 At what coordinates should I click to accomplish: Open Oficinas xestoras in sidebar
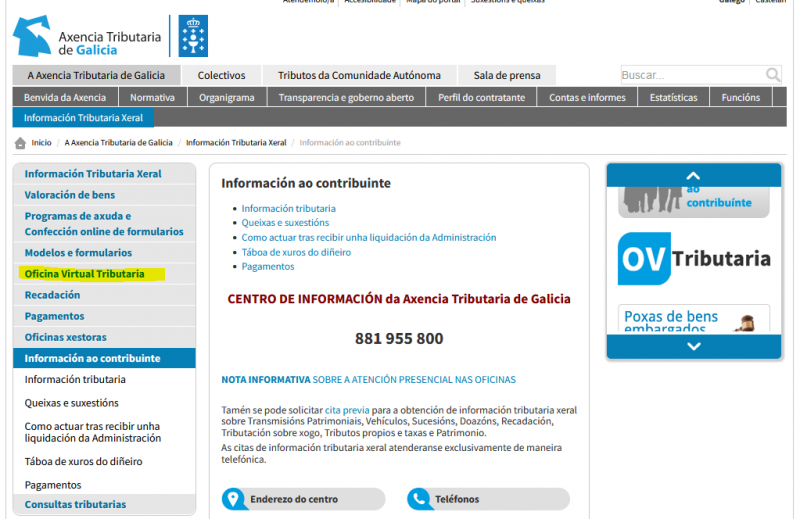click(104, 337)
